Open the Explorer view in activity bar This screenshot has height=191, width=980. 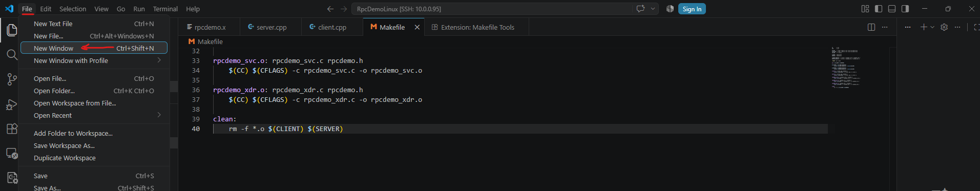(x=12, y=30)
